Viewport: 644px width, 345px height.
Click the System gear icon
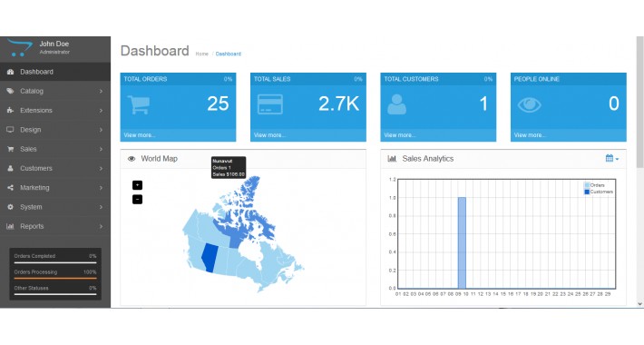(x=10, y=207)
